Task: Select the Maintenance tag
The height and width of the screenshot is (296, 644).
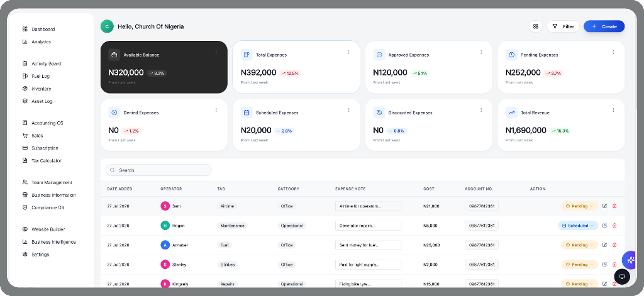Action: click(233, 226)
